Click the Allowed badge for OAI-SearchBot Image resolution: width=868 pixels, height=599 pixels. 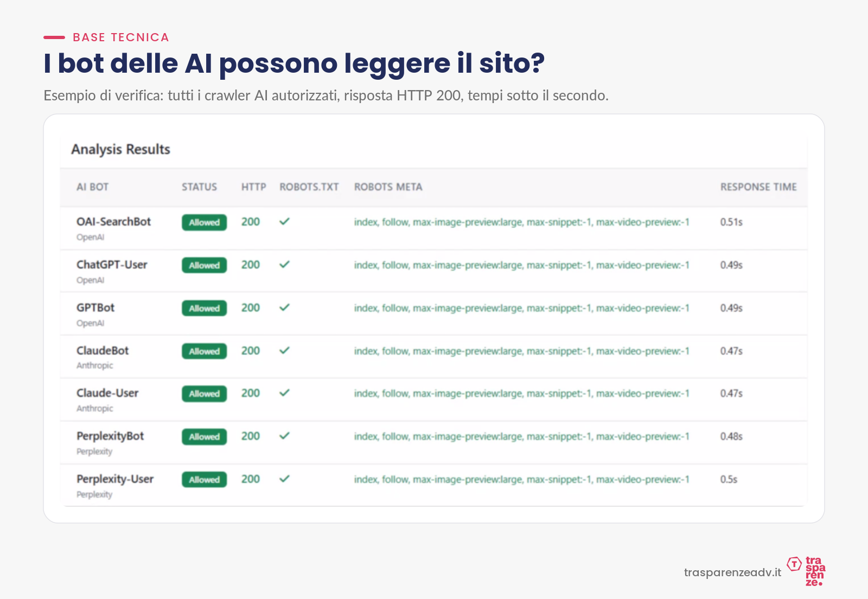click(204, 222)
